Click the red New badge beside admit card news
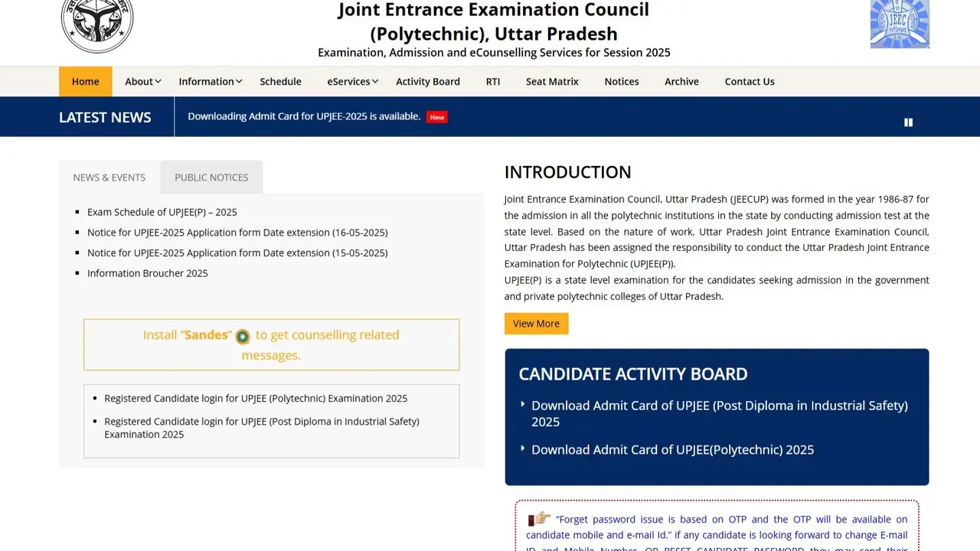The width and height of the screenshot is (980, 551). (x=436, y=116)
